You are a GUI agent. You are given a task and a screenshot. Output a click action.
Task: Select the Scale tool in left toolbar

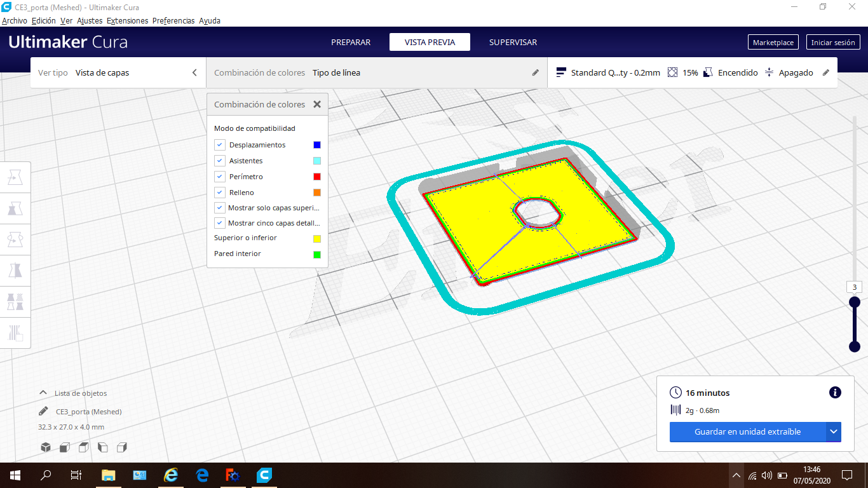tap(15, 208)
